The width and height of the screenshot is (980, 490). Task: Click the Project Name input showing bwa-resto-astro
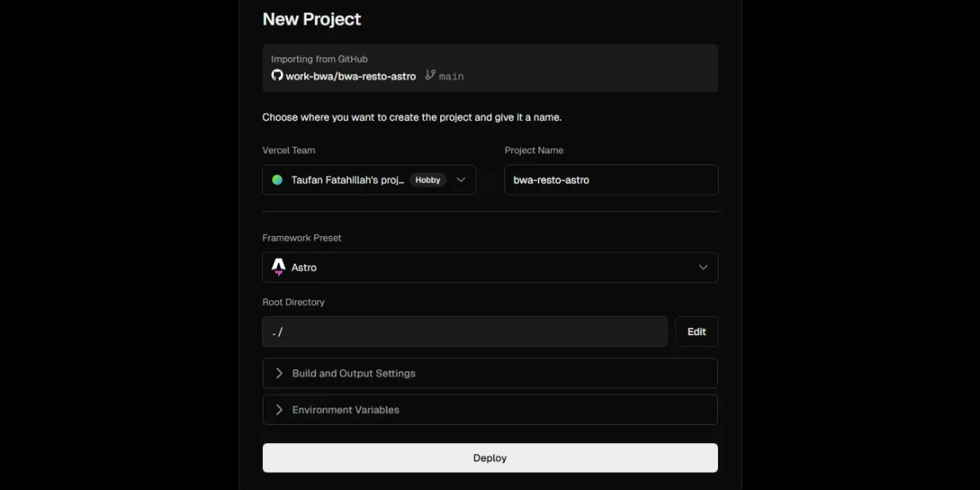click(611, 179)
